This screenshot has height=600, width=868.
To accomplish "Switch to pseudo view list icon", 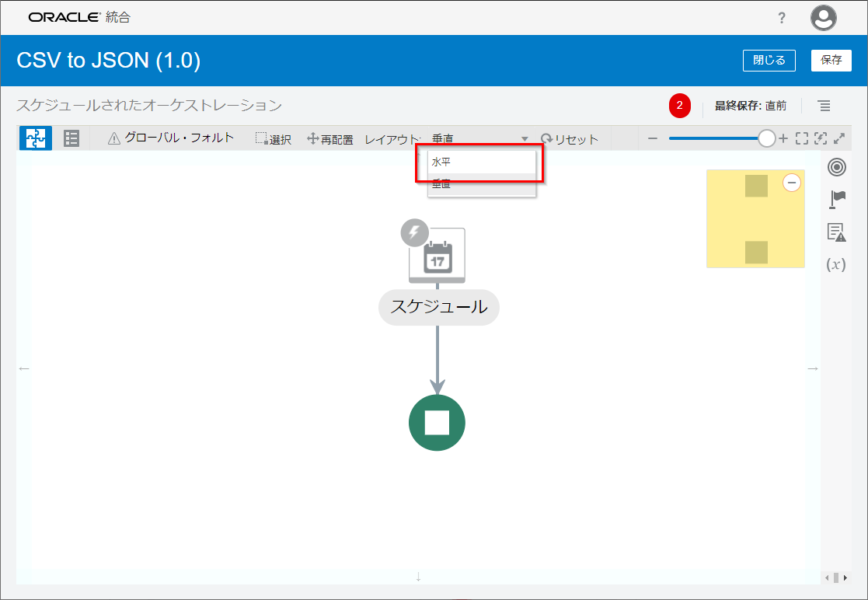I will [x=71, y=138].
